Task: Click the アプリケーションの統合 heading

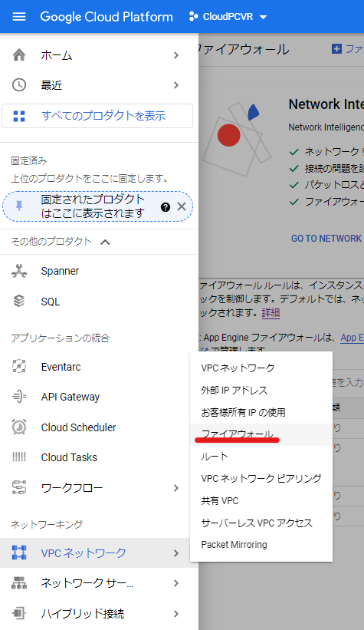Action: pyautogui.click(x=60, y=338)
